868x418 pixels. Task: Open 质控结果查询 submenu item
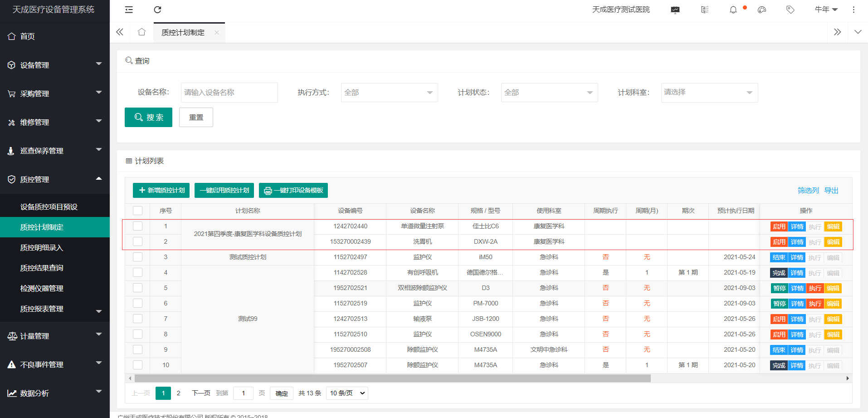[x=55, y=268]
